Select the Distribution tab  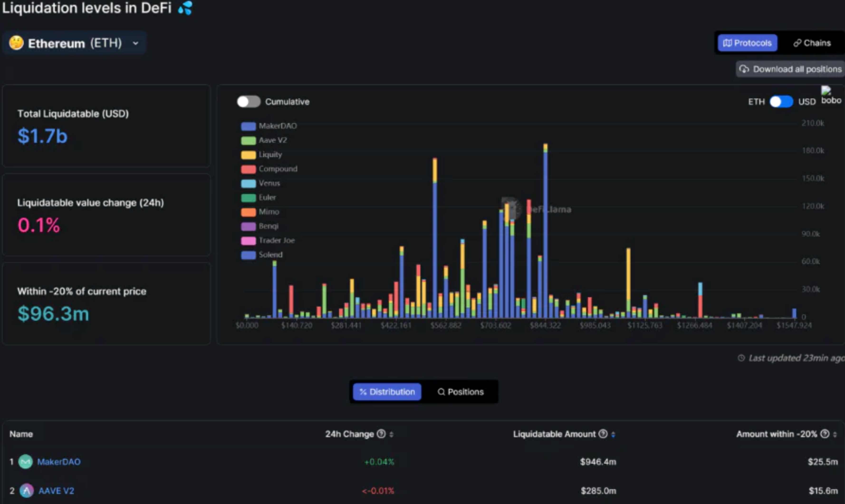[x=387, y=392]
